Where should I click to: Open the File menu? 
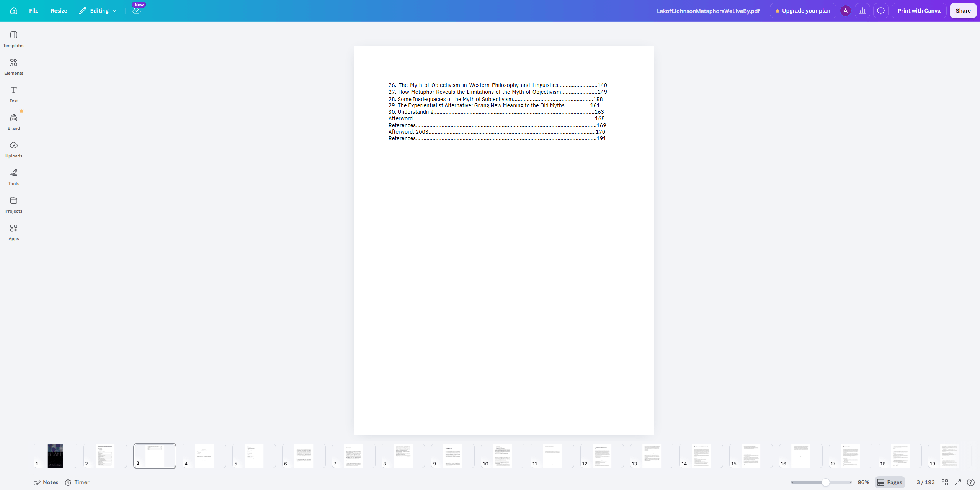(34, 11)
